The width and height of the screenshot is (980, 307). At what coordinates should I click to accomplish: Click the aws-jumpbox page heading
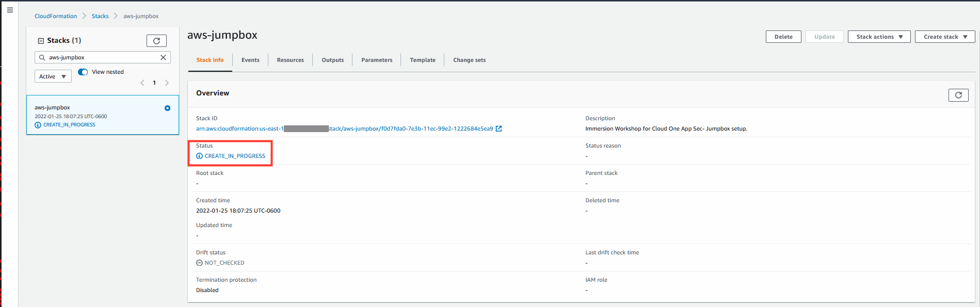[x=222, y=35]
